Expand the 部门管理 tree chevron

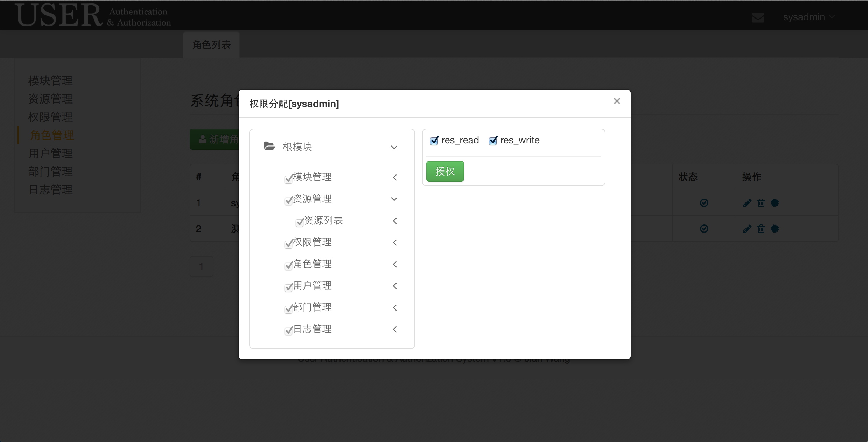(x=395, y=308)
